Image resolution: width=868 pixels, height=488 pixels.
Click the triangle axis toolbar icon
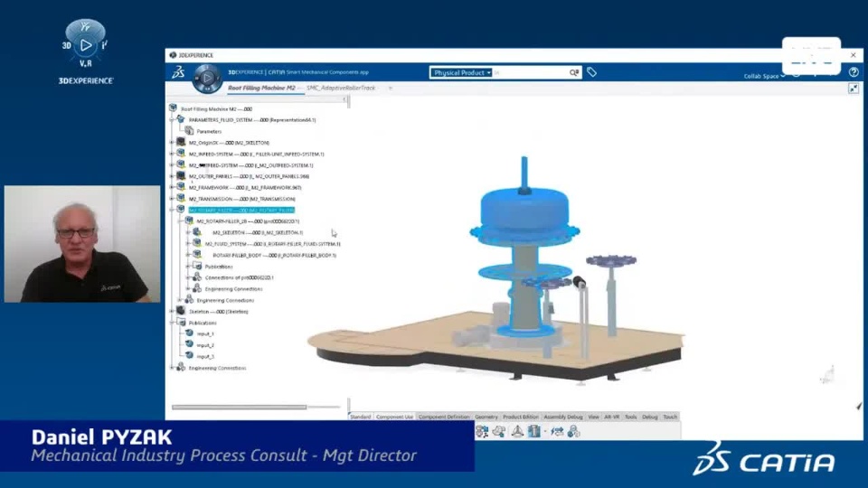pyautogui.click(x=517, y=432)
